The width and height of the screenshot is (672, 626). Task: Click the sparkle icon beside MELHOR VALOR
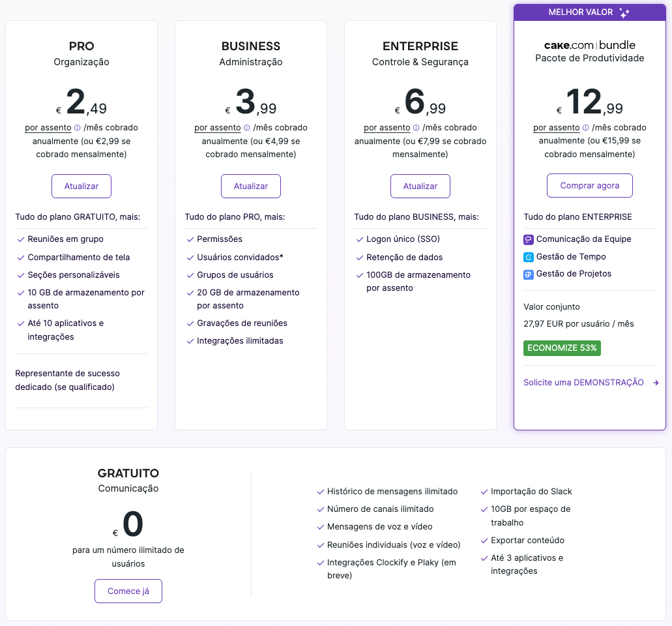click(624, 12)
